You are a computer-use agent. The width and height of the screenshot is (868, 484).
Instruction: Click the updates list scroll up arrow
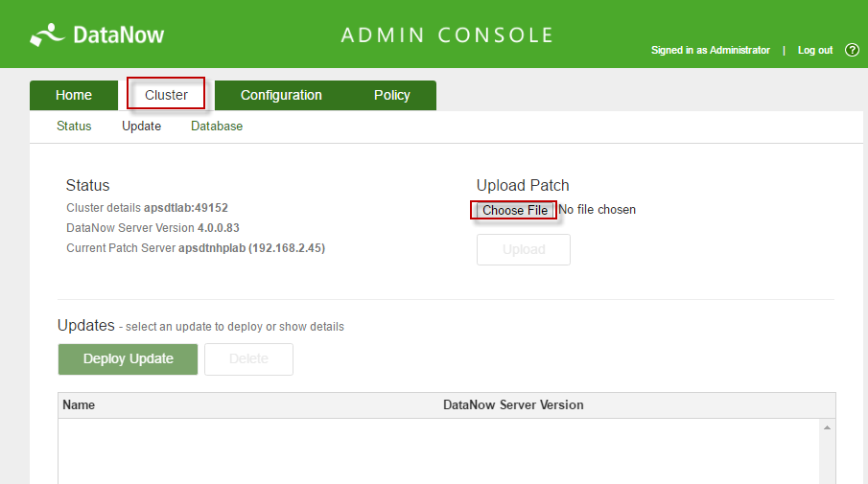pos(827,427)
